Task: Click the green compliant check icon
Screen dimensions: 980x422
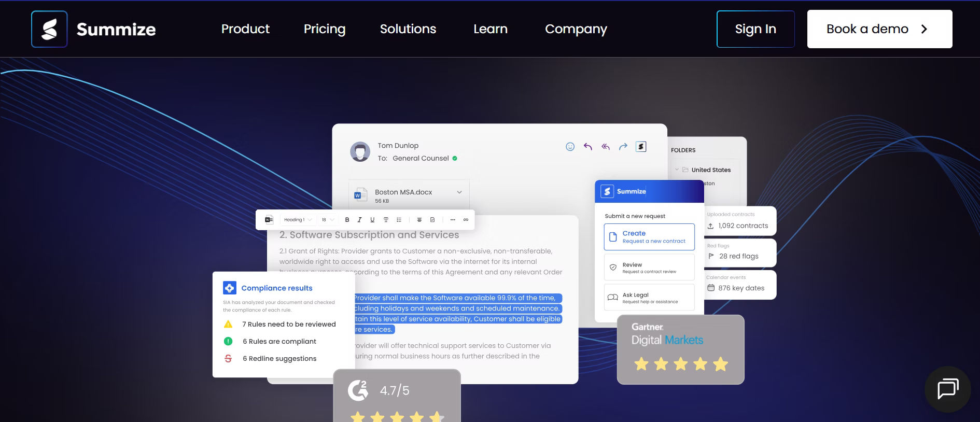Action: [x=228, y=341]
